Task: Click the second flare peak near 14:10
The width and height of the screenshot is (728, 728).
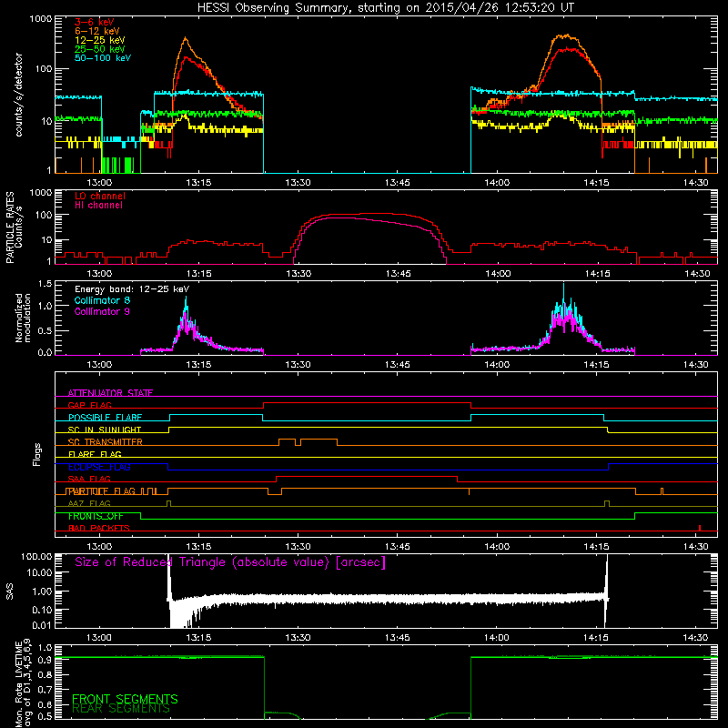Action: 565,36
